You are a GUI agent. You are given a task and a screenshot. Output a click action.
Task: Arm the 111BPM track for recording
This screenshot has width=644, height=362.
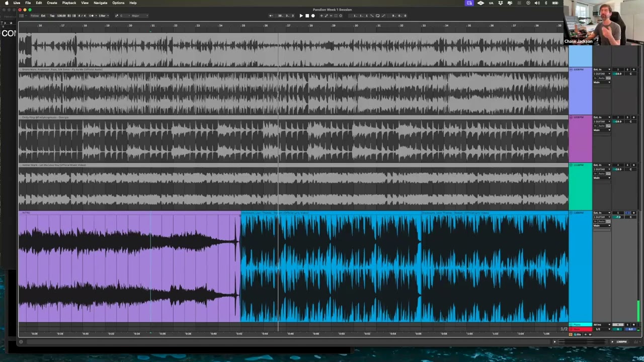(633, 165)
